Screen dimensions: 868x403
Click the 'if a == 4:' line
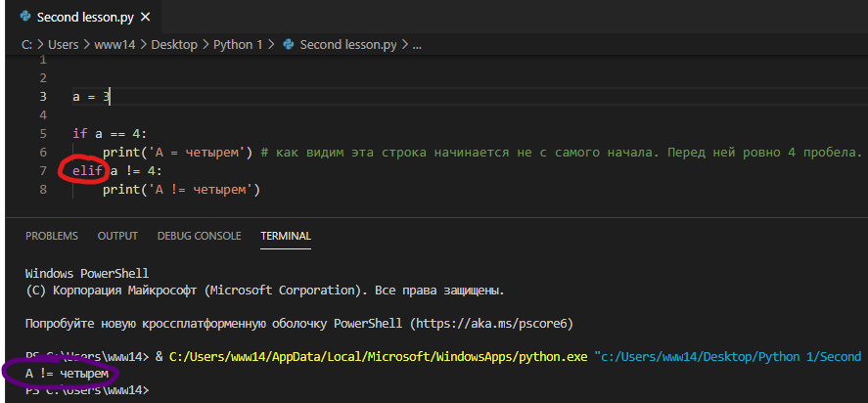111,133
